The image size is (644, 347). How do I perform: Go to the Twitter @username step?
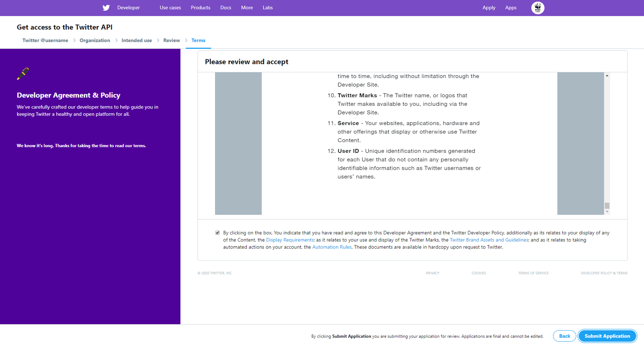pyautogui.click(x=45, y=41)
